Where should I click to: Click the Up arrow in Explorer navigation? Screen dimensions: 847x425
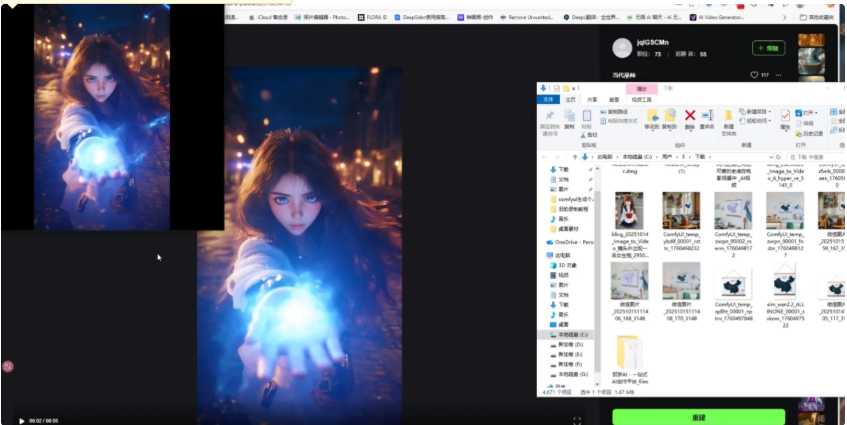tap(574, 157)
